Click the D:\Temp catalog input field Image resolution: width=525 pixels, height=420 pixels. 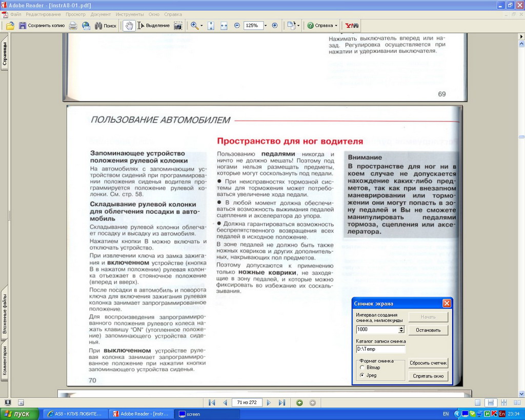380,349
